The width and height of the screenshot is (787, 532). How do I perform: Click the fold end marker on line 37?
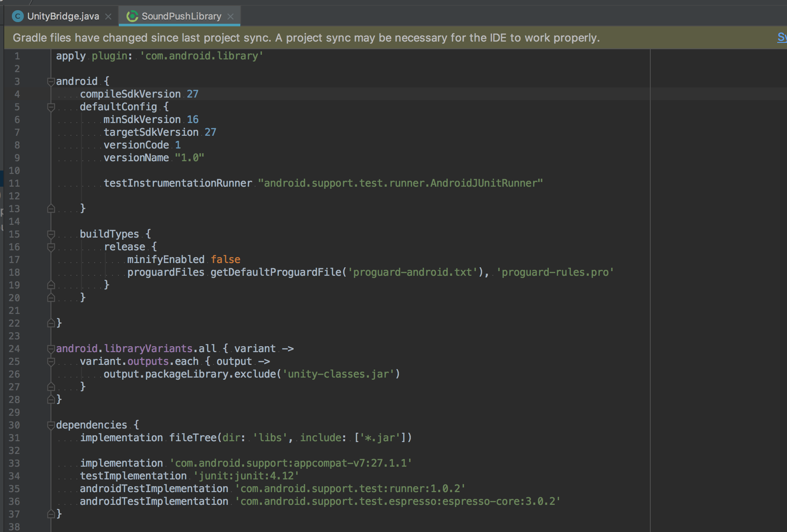pos(51,514)
